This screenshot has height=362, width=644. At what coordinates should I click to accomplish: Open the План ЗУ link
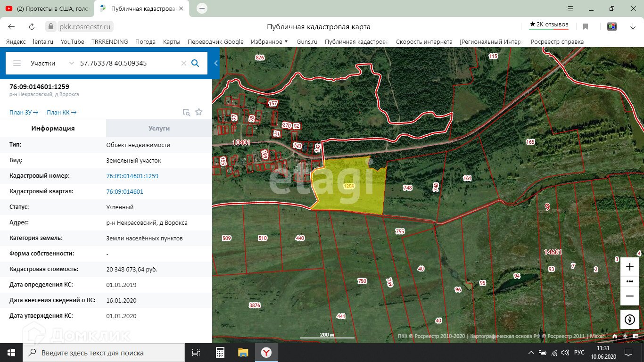24,112
